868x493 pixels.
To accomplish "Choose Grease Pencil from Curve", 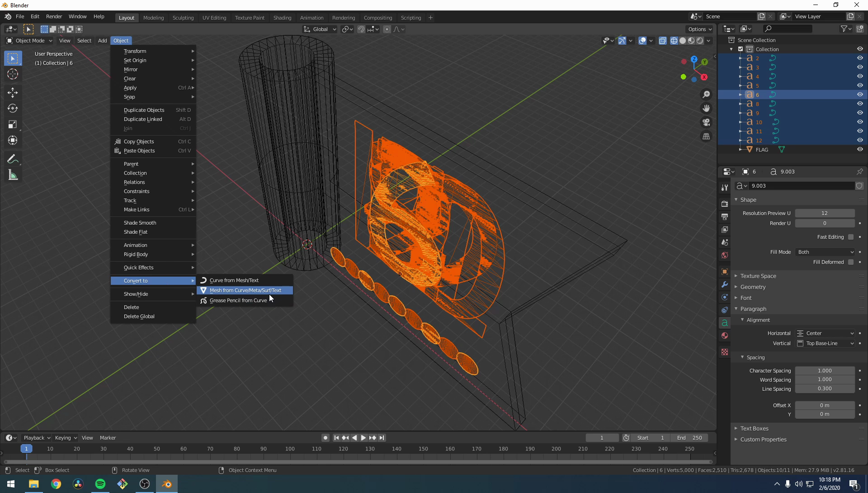I will [x=245, y=301].
